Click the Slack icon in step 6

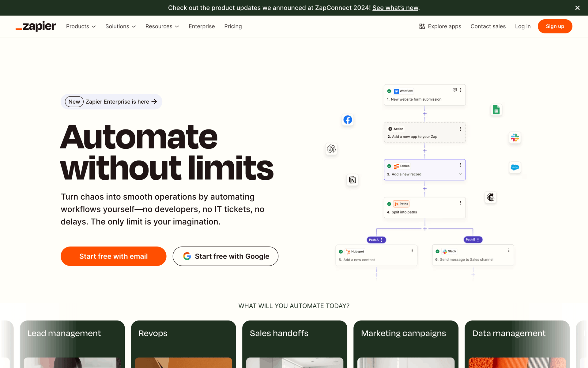445,251
